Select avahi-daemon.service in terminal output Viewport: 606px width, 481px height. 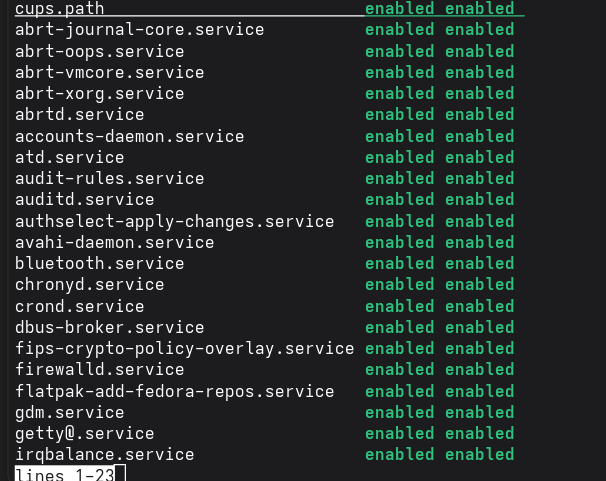114,242
